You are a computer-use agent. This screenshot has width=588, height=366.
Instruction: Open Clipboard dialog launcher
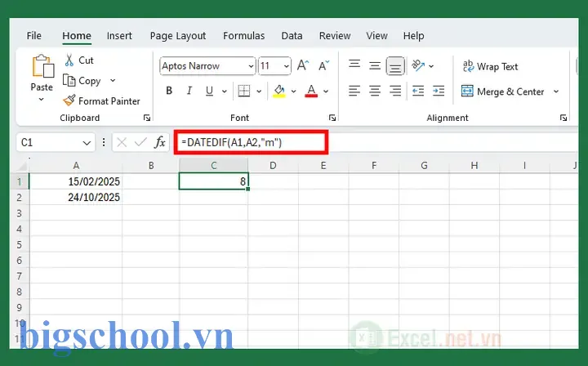pos(147,118)
